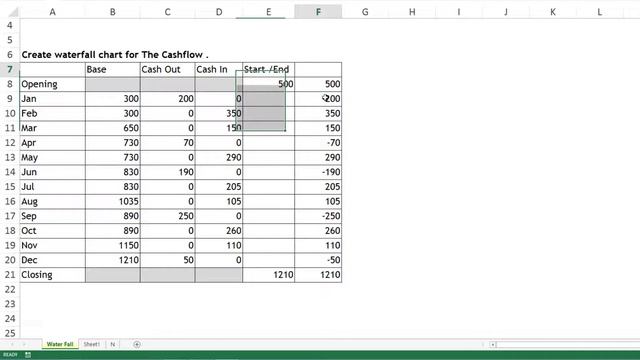Select the 'May' row label
640x360 pixels.
coord(53,158)
